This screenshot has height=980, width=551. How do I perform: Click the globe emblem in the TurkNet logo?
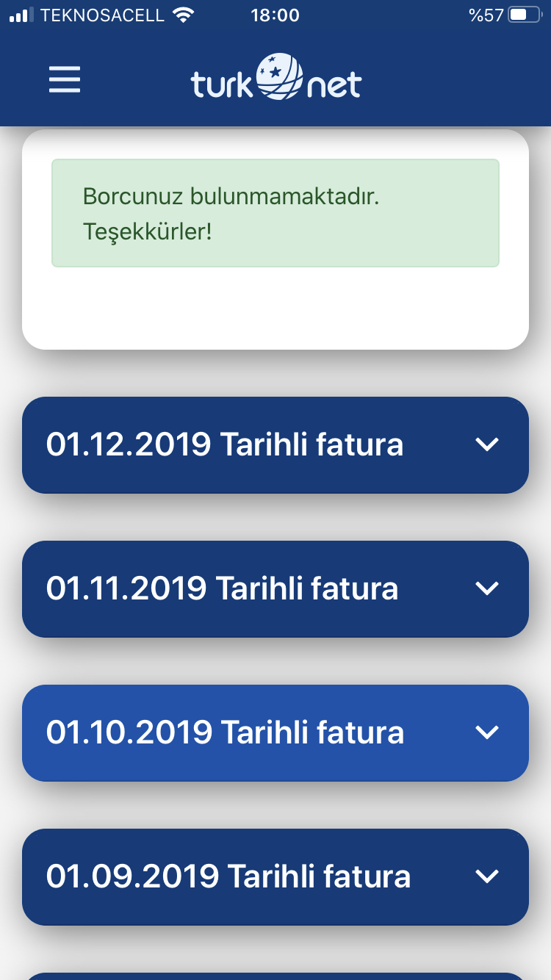(x=279, y=76)
